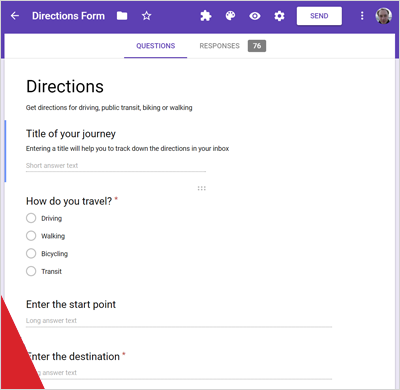
Task: Click the Directions Form title text
Action: pos(68,16)
